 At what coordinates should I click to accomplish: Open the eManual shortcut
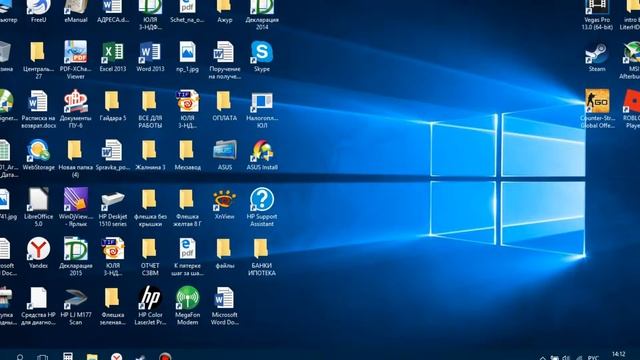[76, 11]
